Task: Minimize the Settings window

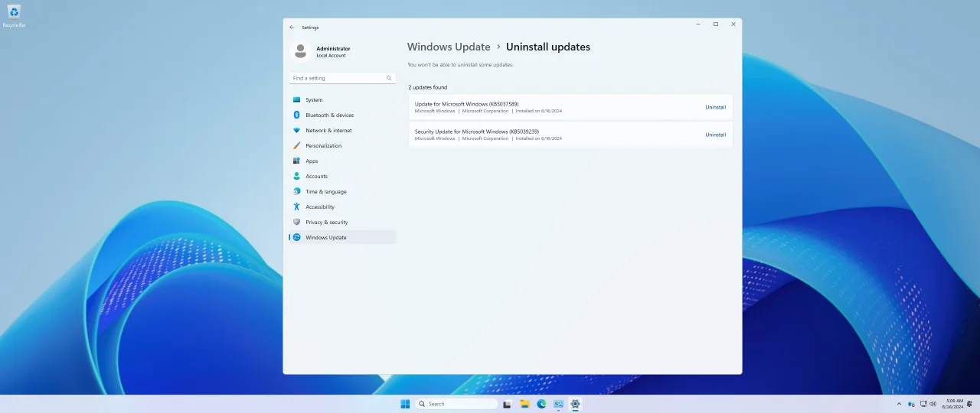Action: (x=698, y=24)
